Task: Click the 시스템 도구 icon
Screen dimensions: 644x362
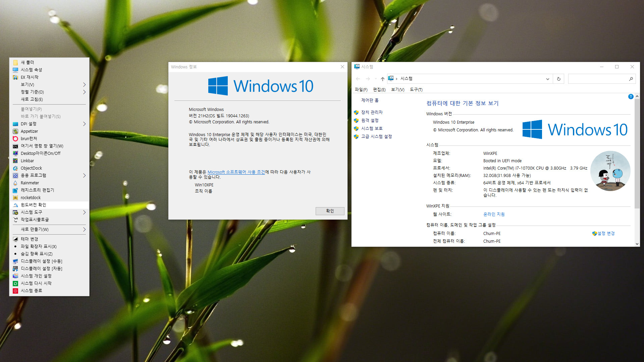Action: tap(15, 213)
